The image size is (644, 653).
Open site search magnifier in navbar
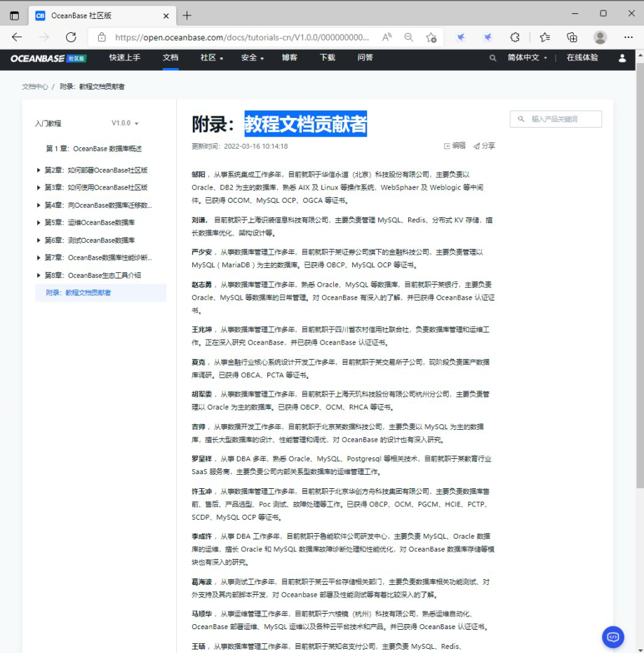(492, 58)
